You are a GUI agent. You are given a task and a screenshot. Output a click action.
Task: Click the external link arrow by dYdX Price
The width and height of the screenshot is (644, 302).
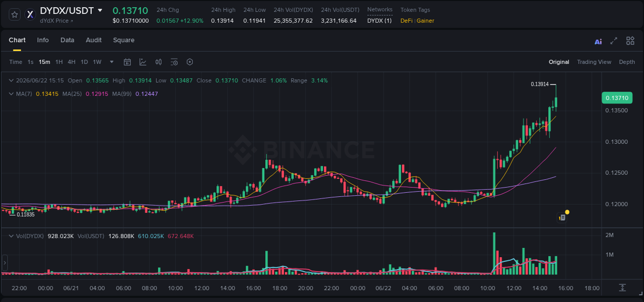[x=72, y=21]
